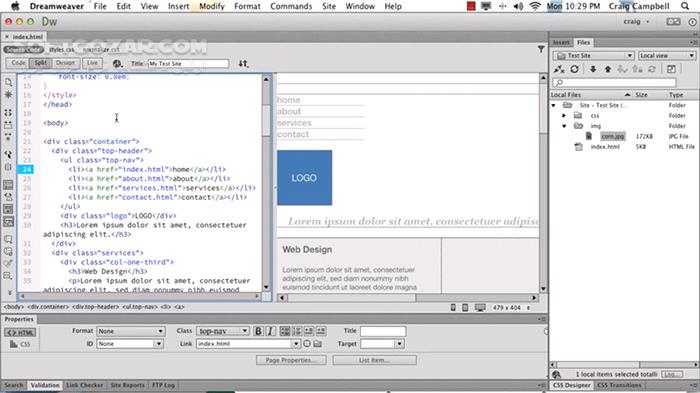Click the Synchronize icon in the Files panel

652,69
